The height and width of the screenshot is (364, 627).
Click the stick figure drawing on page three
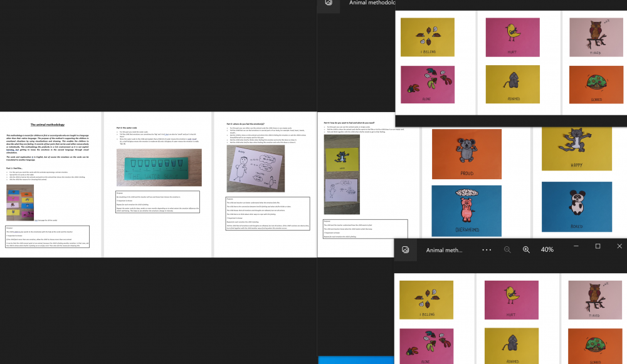click(256, 168)
